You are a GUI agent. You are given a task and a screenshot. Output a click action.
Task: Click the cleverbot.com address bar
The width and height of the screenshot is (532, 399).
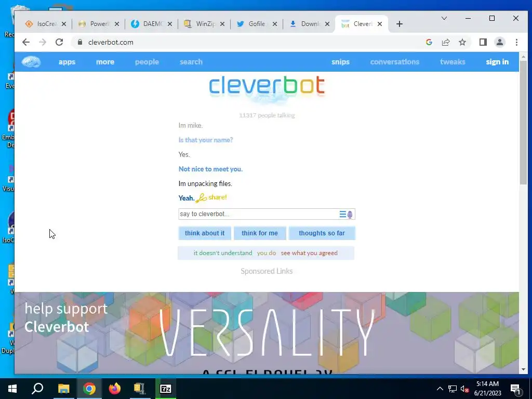[x=248, y=42]
